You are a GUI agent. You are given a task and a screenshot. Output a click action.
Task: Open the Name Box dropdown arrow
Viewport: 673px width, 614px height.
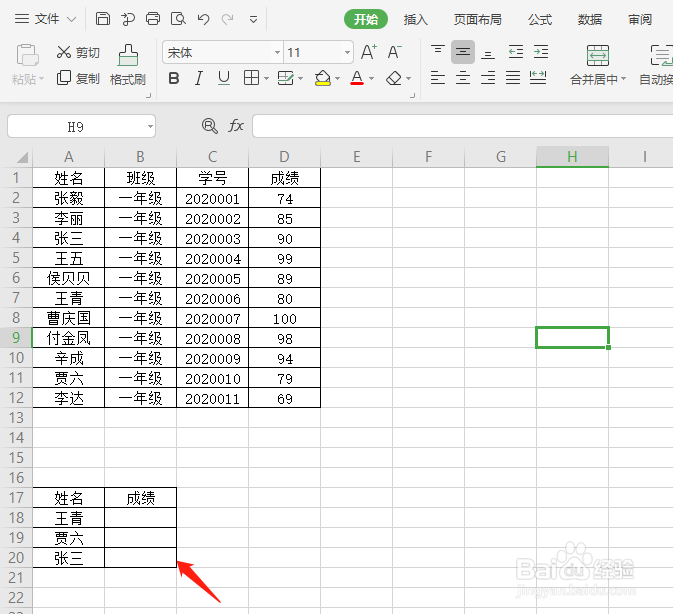(x=150, y=126)
